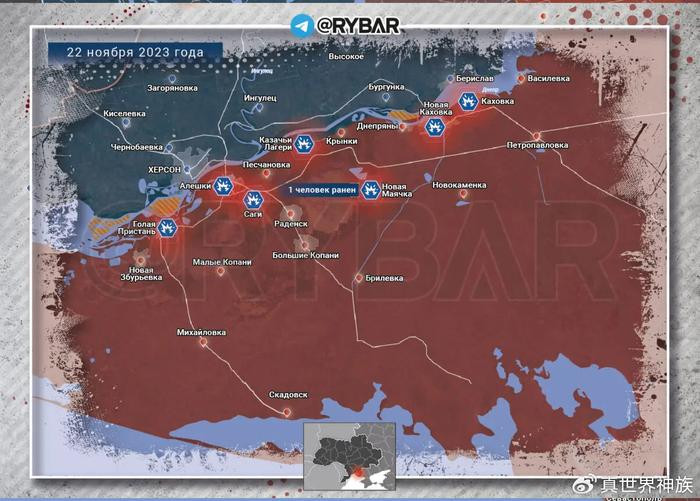Image resolution: width=700 pixels, height=501 pixels.
Task: Select the strike icon at Голая Пристань
Action: click(168, 228)
